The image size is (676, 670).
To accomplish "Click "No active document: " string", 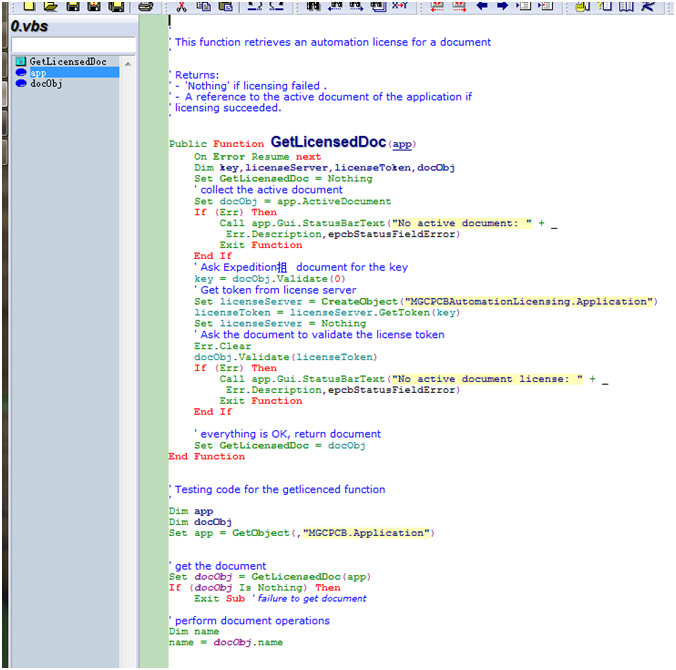I will (462, 223).
